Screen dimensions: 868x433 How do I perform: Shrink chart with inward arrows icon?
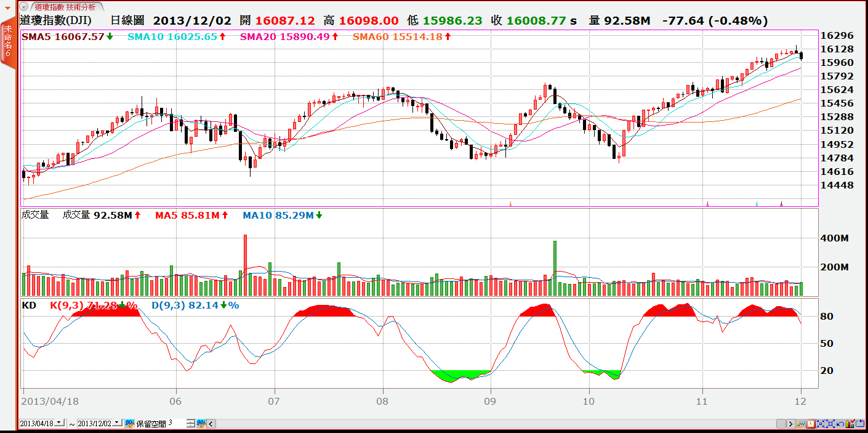(821, 424)
